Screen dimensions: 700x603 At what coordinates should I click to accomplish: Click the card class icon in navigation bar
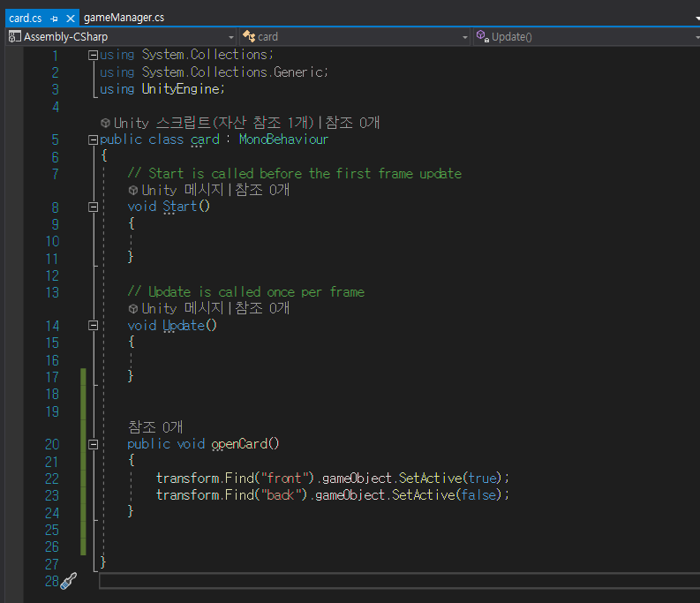pos(249,36)
